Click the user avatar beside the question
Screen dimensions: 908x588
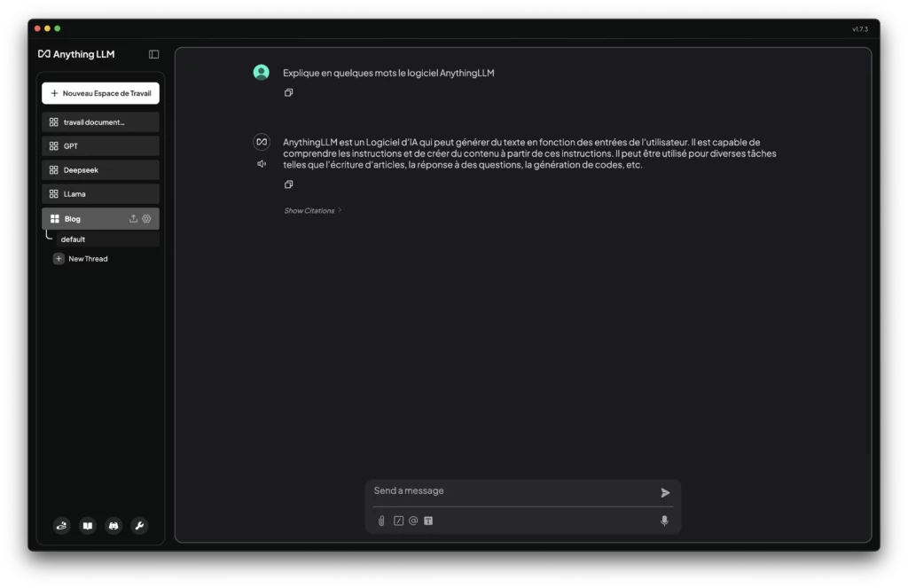(x=262, y=73)
